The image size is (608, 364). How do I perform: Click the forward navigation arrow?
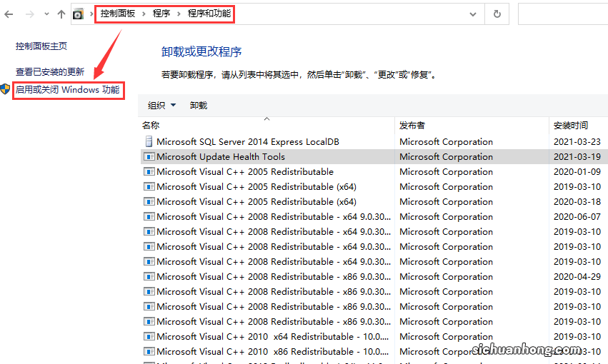click(29, 14)
